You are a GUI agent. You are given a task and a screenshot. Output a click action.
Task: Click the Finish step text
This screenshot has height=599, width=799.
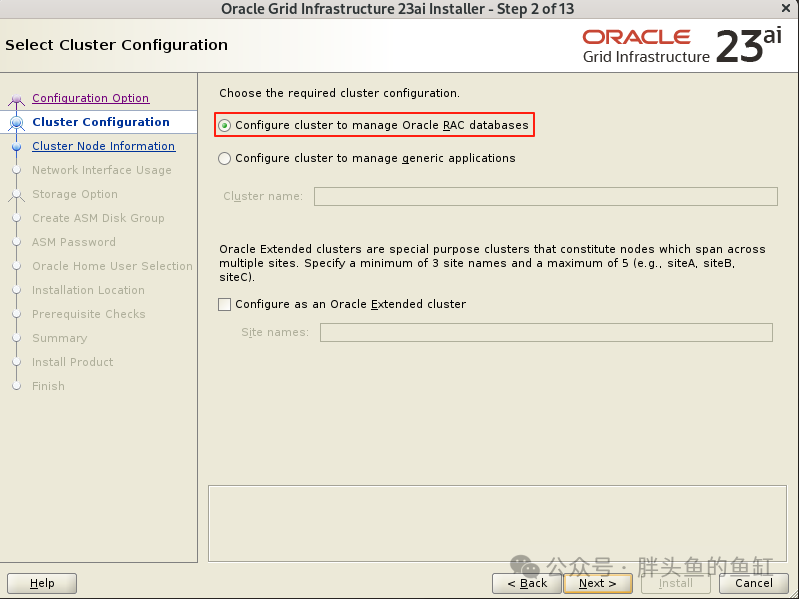48,386
